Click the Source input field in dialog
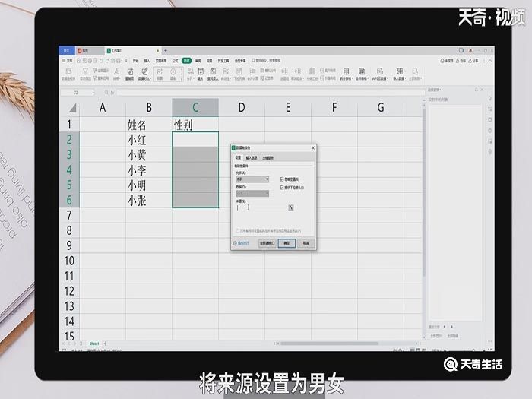Screen dimensions: 532x399 pos(261,207)
